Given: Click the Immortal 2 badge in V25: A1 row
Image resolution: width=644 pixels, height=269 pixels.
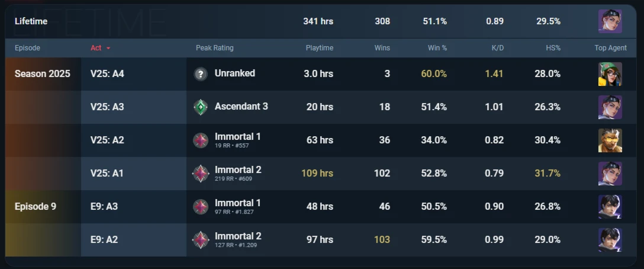Looking at the screenshot, I should coord(201,174).
